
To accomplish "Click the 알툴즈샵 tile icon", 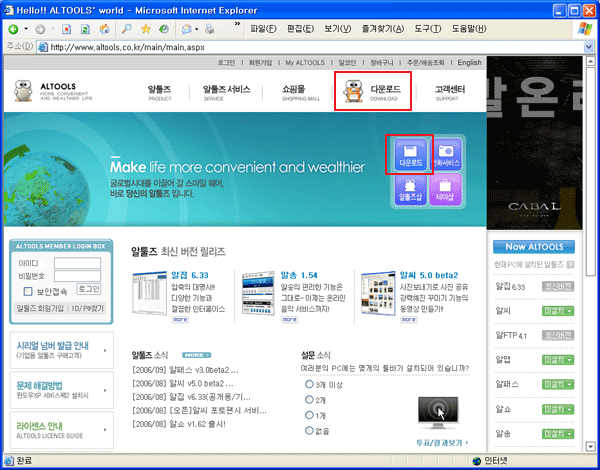I will pos(411,189).
